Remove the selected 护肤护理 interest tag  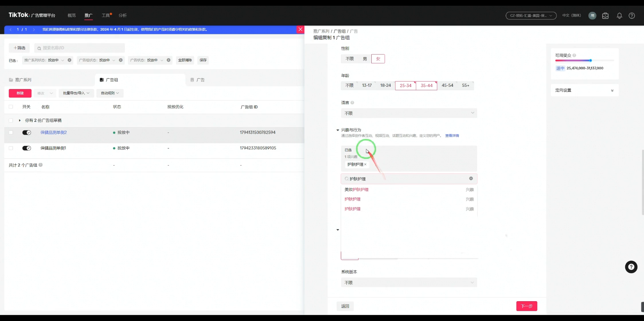(365, 164)
